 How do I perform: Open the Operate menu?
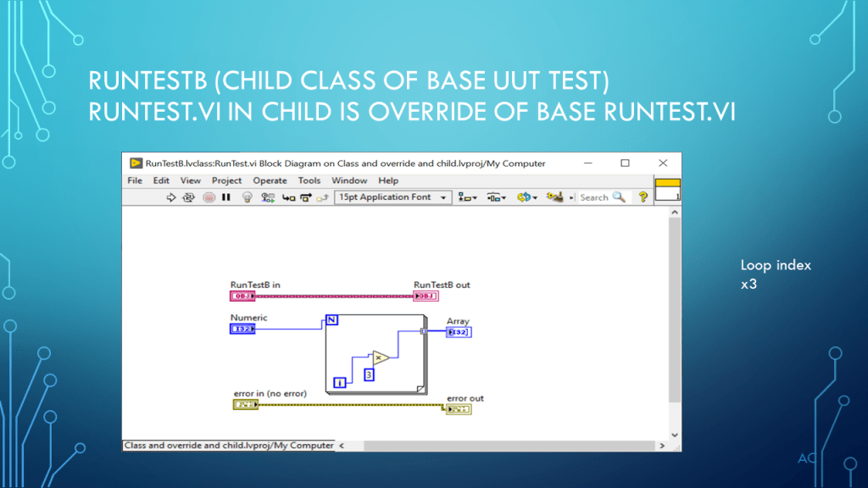pyautogui.click(x=270, y=180)
